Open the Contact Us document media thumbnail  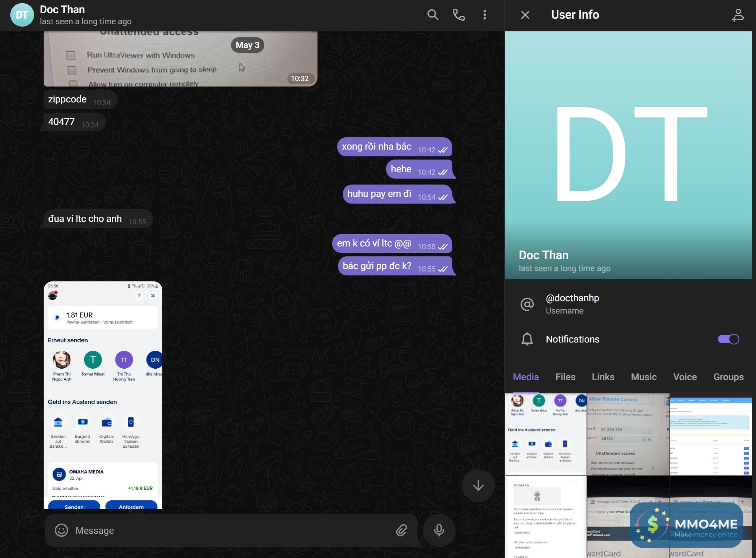(546, 517)
